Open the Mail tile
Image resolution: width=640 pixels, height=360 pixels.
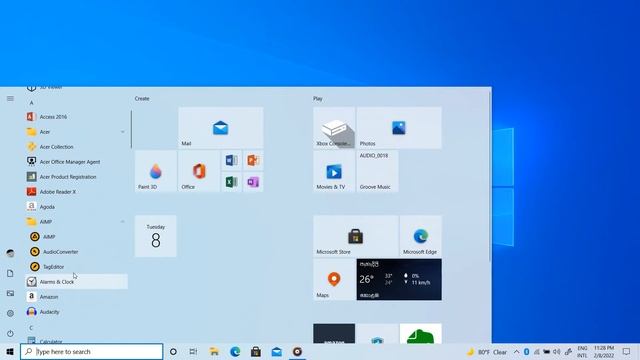221,128
